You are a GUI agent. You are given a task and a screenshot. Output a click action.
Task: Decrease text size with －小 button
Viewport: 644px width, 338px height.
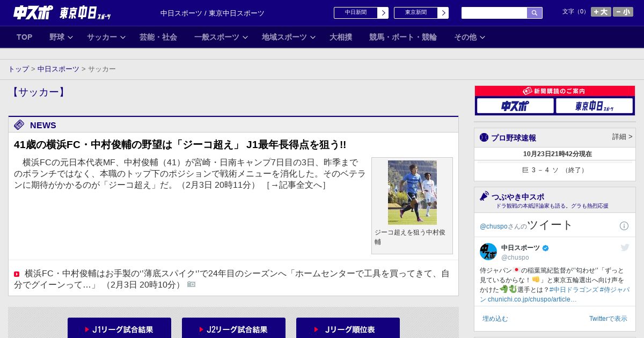pos(623,12)
